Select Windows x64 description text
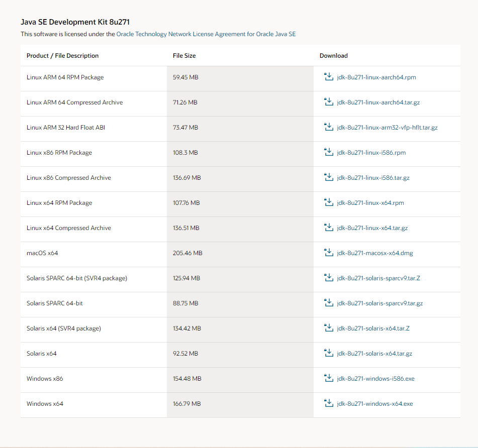Viewport: 478px width, 448px height. tap(45, 404)
